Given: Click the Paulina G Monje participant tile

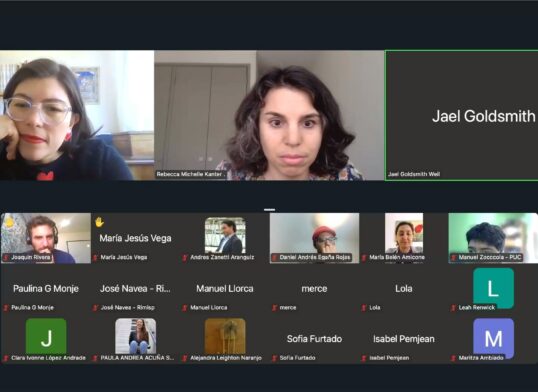Looking at the screenshot, I should click(46, 289).
